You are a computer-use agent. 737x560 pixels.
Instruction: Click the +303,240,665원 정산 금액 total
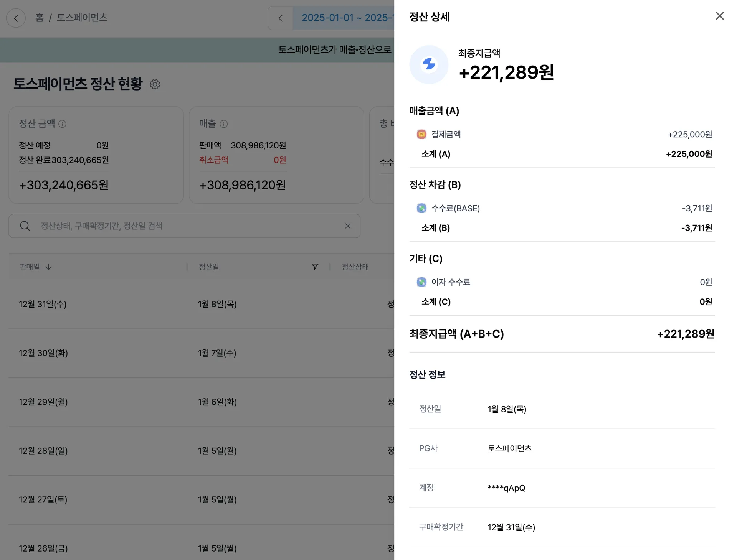(x=64, y=185)
